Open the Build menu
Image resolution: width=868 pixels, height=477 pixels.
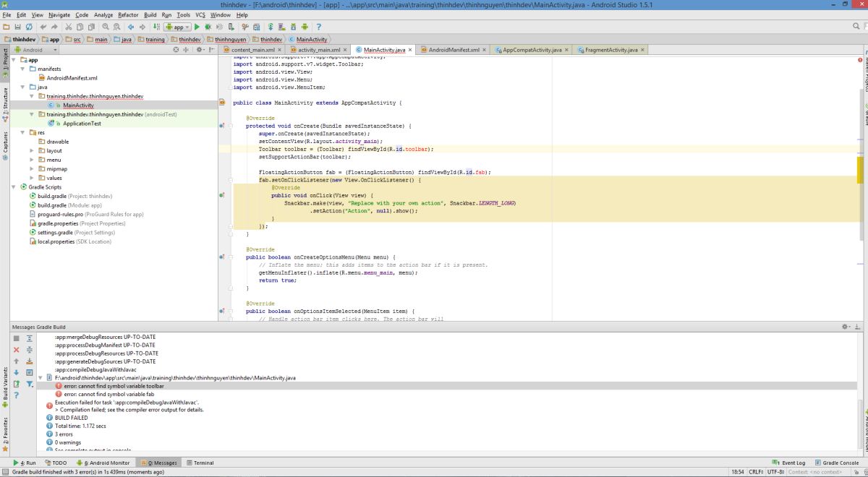150,14
